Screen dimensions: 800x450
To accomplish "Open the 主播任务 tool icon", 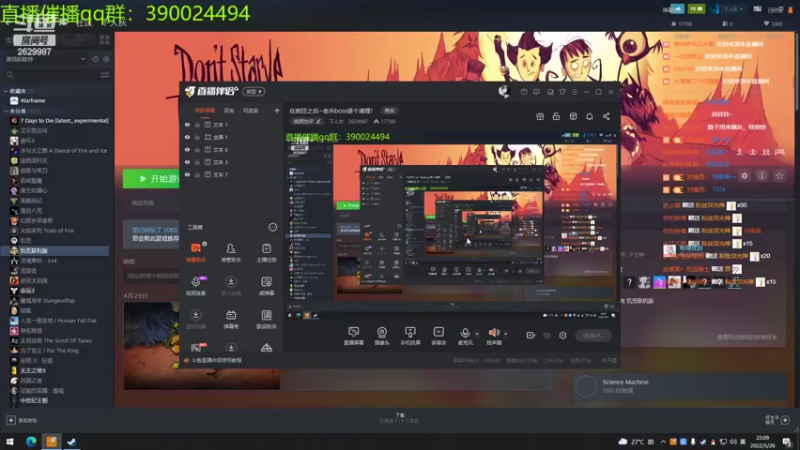I will point(266,253).
